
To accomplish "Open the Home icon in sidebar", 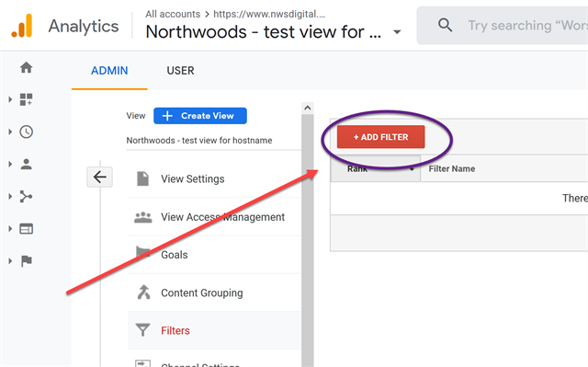I will click(x=27, y=68).
